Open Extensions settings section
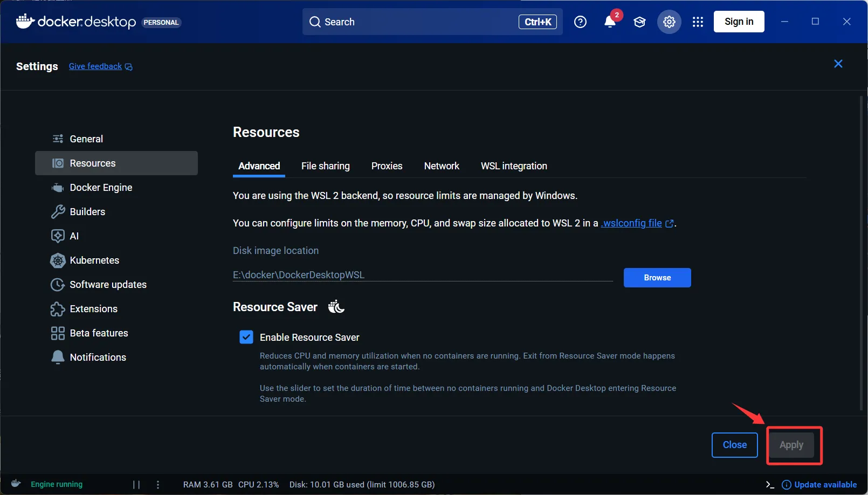 pyautogui.click(x=116, y=308)
